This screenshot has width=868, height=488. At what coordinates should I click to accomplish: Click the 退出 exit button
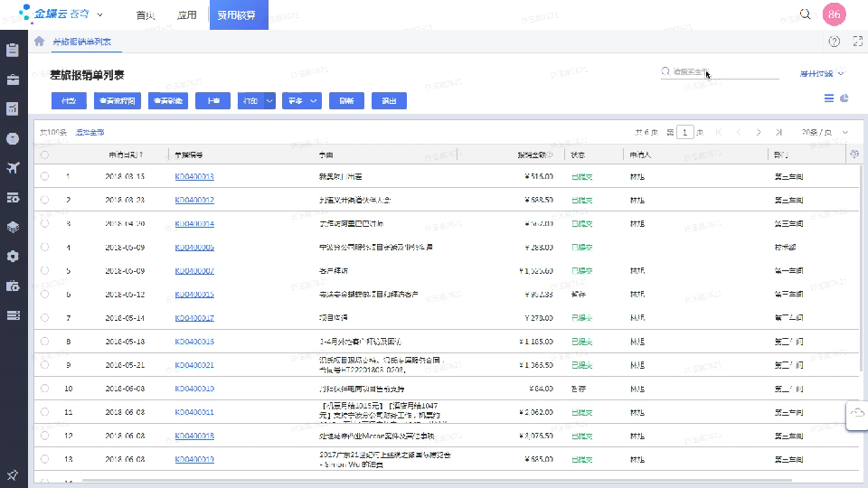[389, 100]
